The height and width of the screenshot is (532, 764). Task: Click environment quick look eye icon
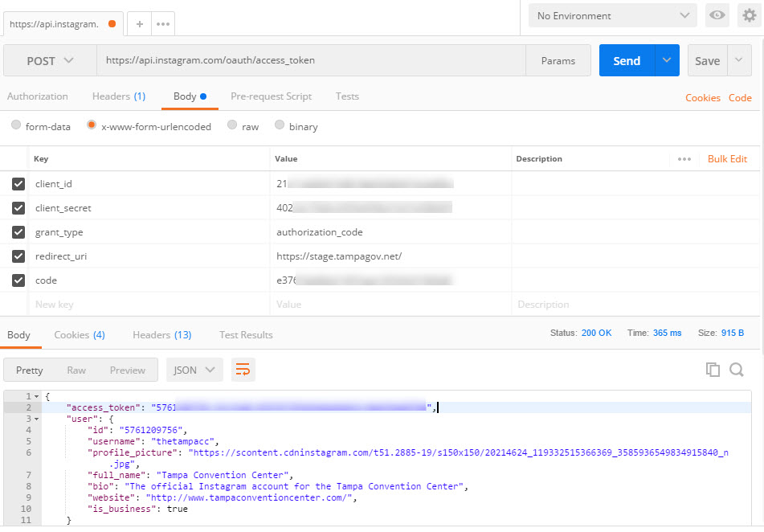[x=717, y=15]
